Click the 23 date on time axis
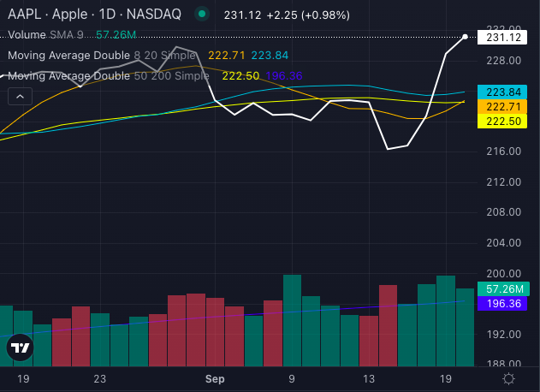 click(100, 378)
